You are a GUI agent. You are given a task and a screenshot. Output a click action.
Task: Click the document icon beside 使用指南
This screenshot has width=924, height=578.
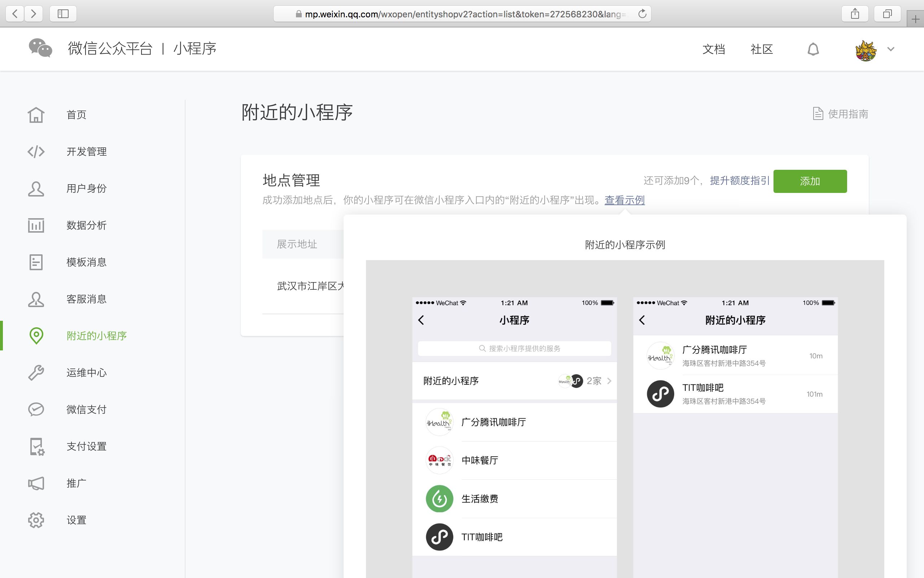[x=818, y=113]
